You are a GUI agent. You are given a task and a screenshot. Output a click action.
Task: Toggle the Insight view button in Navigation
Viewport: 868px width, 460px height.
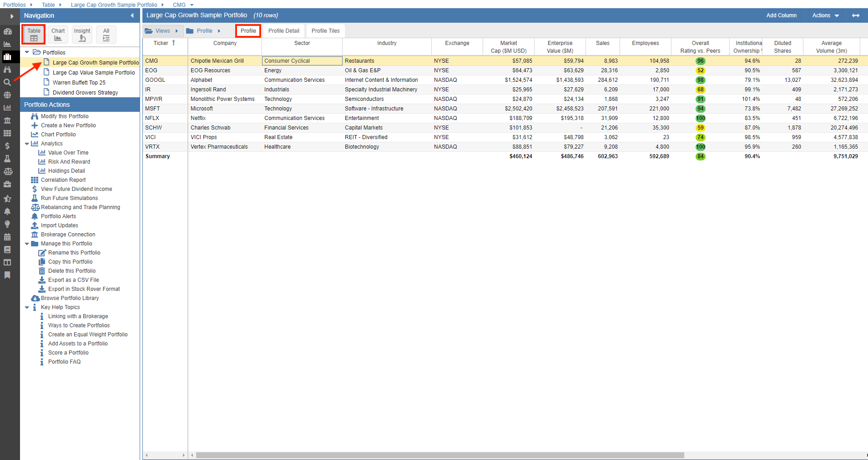[82, 35]
